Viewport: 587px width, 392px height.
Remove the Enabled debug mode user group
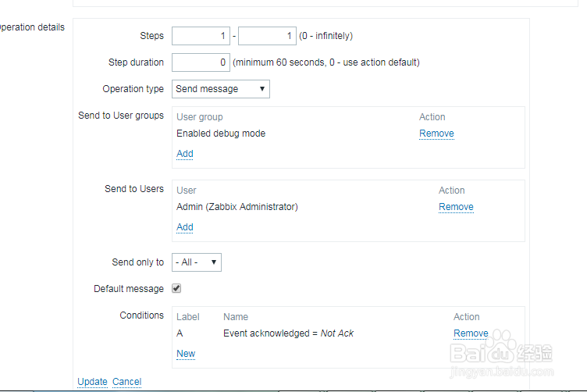(436, 134)
